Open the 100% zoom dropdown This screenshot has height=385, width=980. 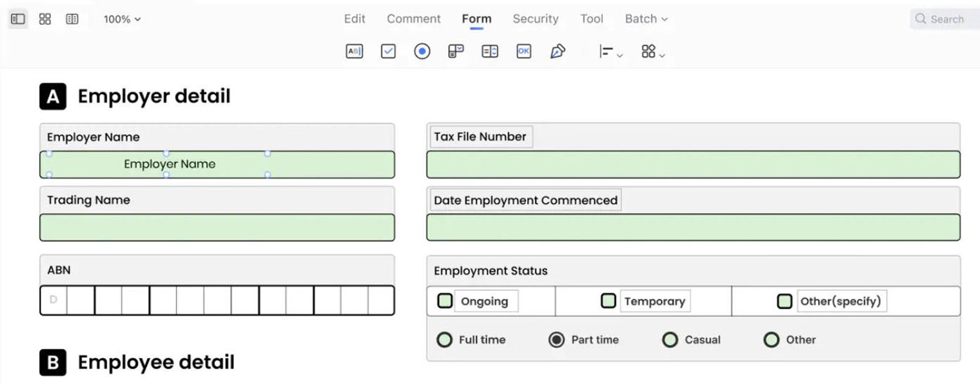pos(122,19)
